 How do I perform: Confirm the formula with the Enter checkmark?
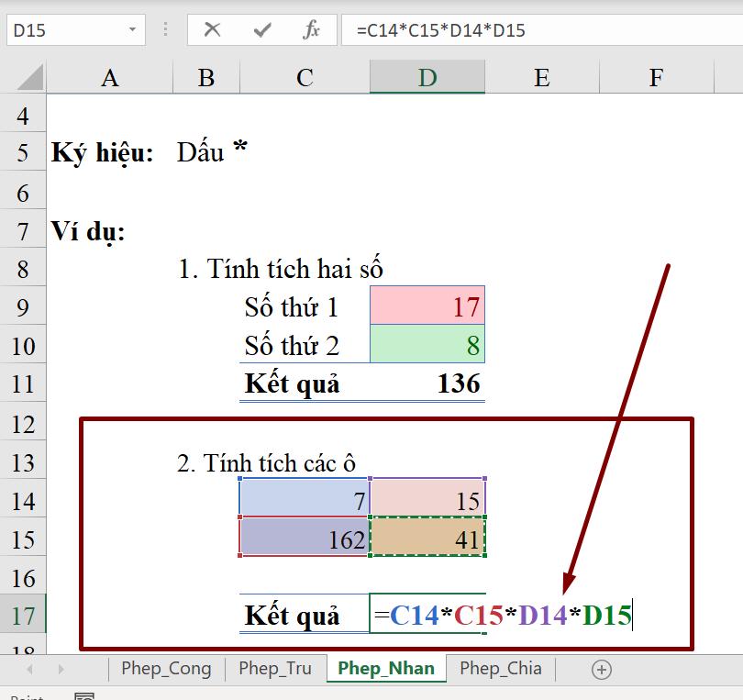pos(263,29)
